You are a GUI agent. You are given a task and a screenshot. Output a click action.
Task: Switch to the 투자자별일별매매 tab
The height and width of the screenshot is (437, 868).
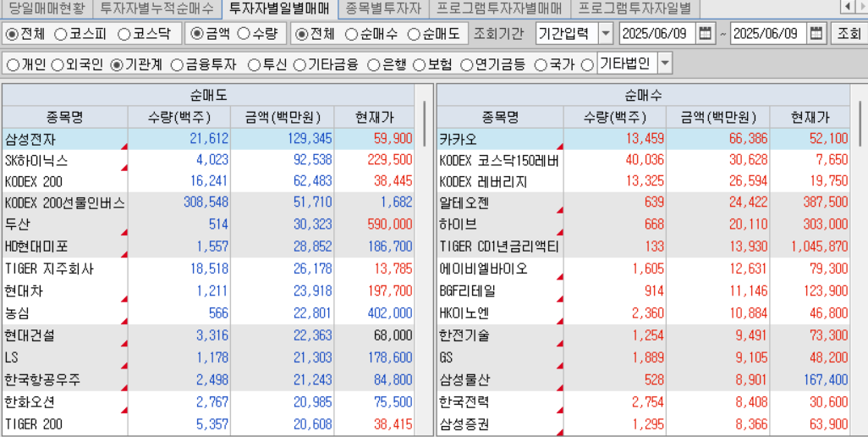279,8
